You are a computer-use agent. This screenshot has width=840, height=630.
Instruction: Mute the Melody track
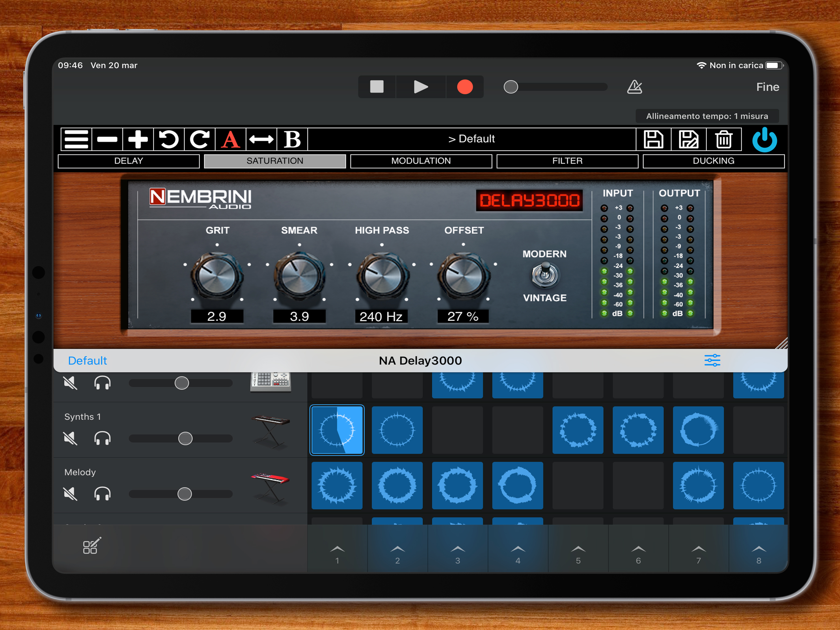coord(70,494)
